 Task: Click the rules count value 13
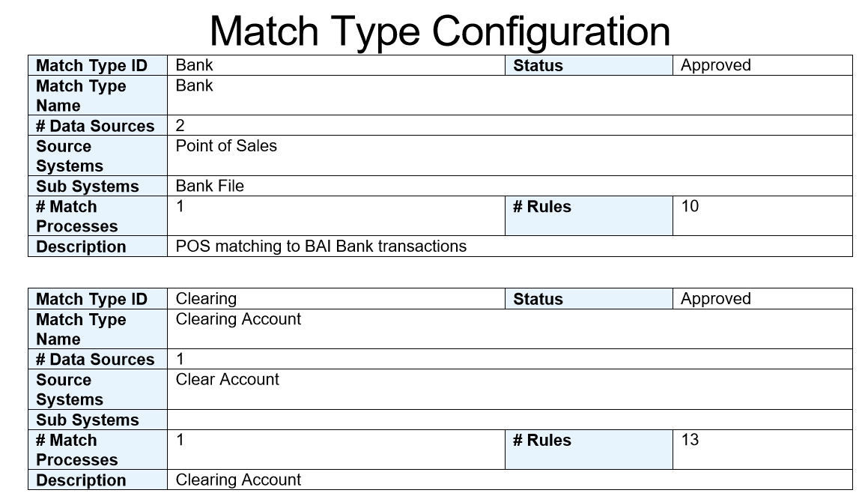(x=690, y=440)
